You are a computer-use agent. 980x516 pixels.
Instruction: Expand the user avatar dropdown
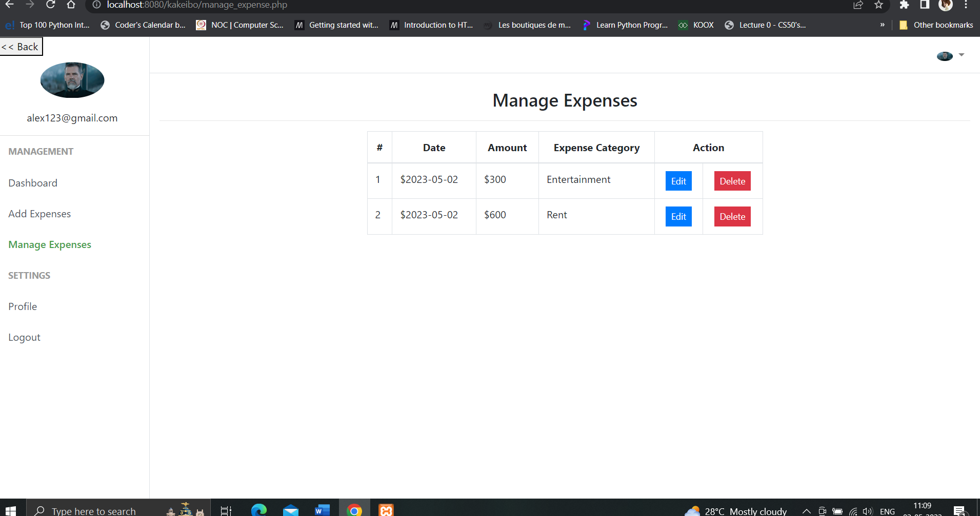pos(950,55)
